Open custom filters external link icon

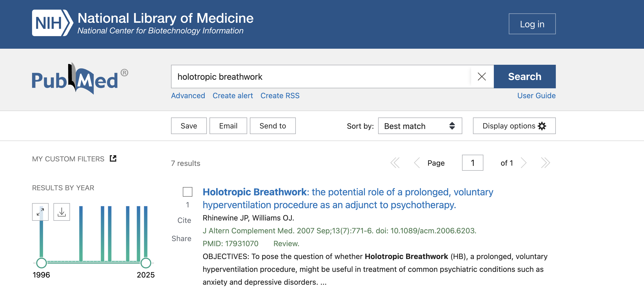[113, 158]
